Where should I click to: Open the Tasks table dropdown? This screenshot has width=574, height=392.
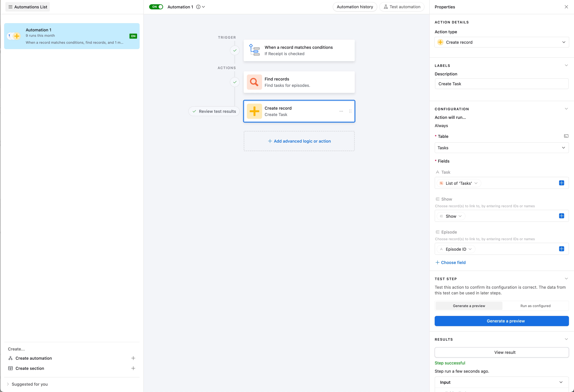tap(501, 148)
